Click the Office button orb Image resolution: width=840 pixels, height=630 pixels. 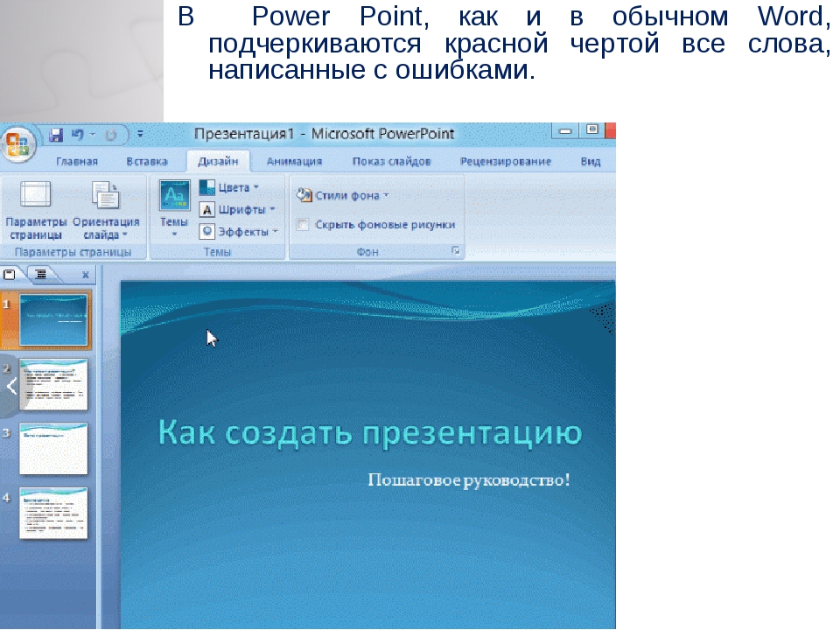(17, 143)
